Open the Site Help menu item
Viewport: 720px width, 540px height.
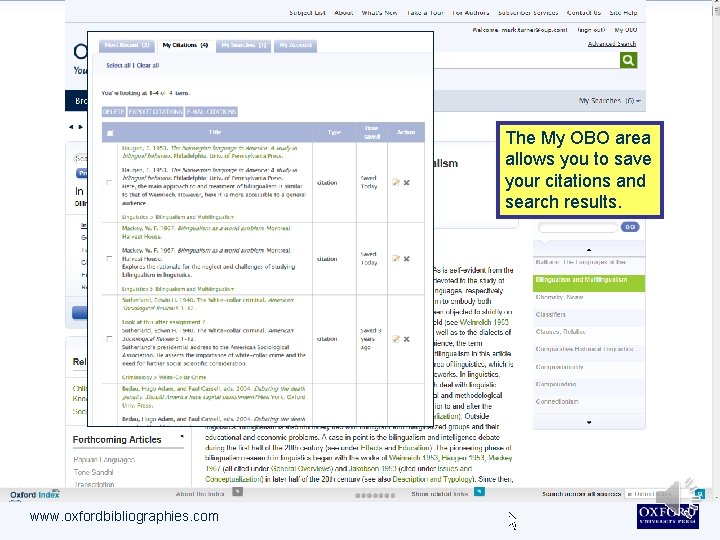point(623,13)
